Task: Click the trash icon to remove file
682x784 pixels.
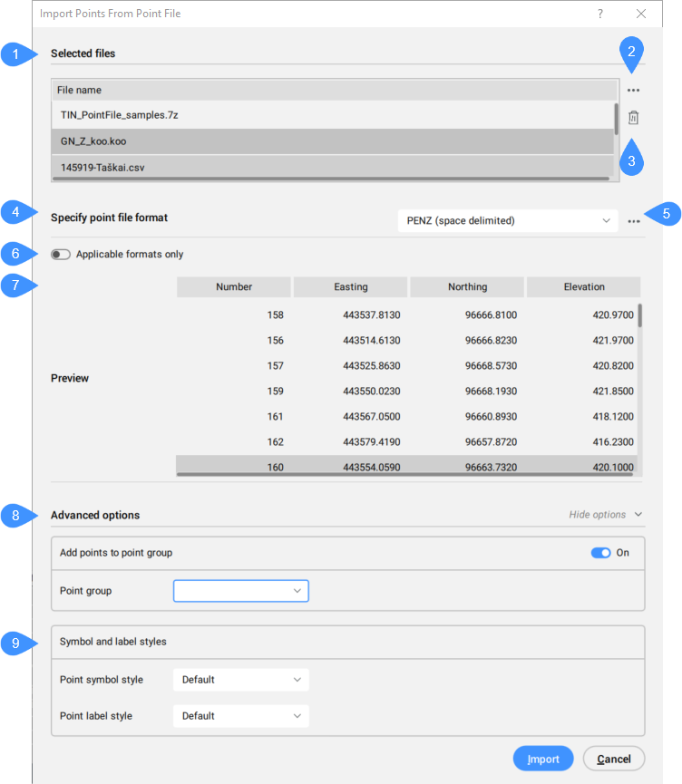Action: 633,118
